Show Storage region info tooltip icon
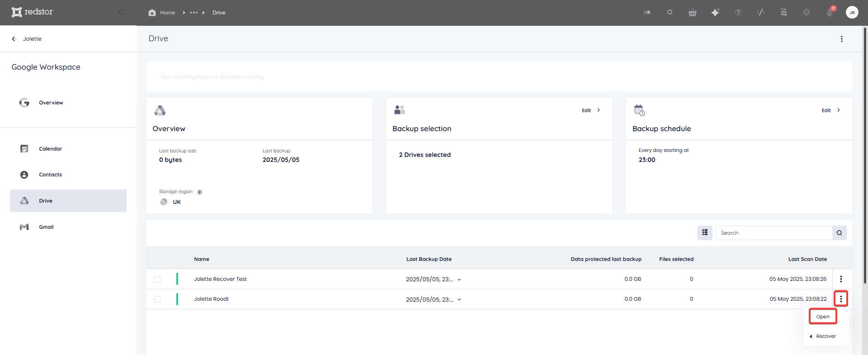Viewport: 868px width, 355px height. tap(199, 192)
